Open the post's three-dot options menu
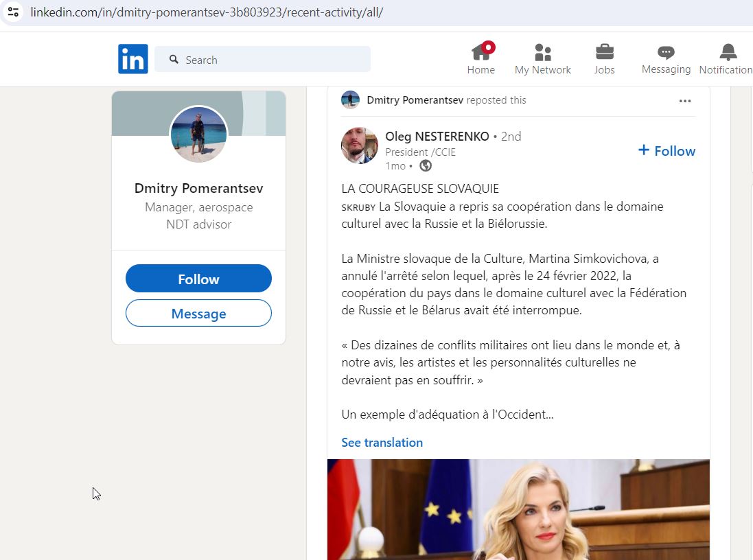Image resolution: width=753 pixels, height=560 pixels. click(685, 101)
